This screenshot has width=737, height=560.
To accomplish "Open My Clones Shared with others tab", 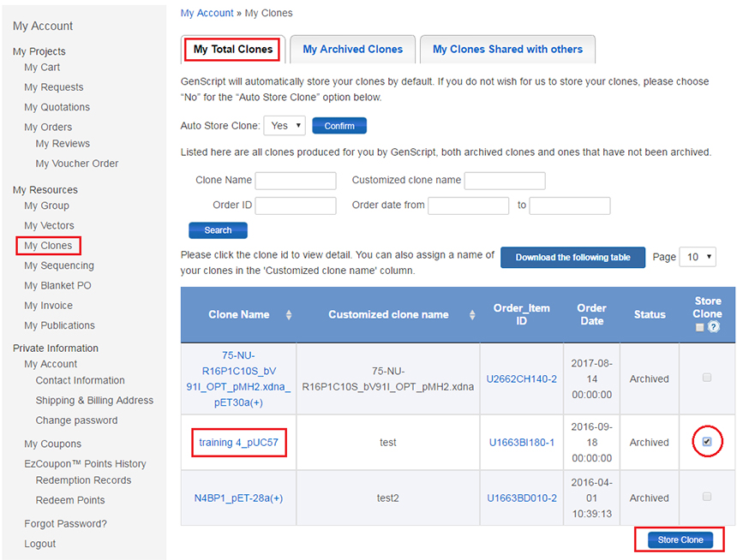I will tap(507, 50).
